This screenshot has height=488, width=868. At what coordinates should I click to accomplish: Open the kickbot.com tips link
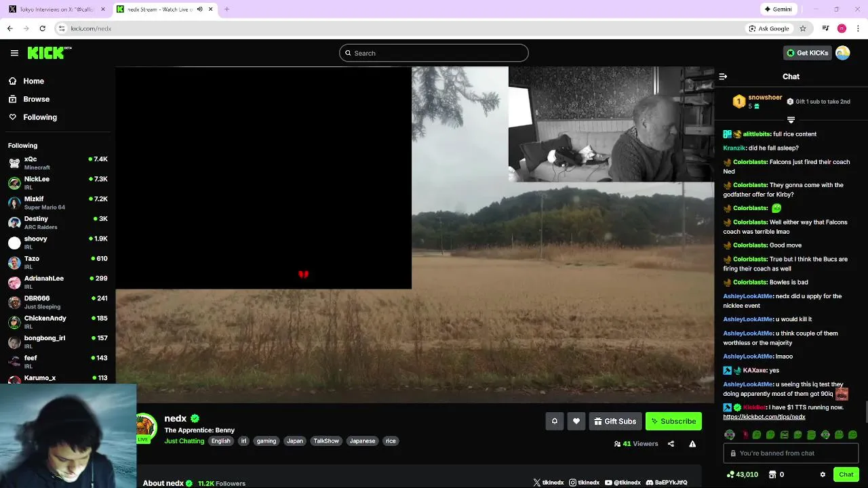764,417
